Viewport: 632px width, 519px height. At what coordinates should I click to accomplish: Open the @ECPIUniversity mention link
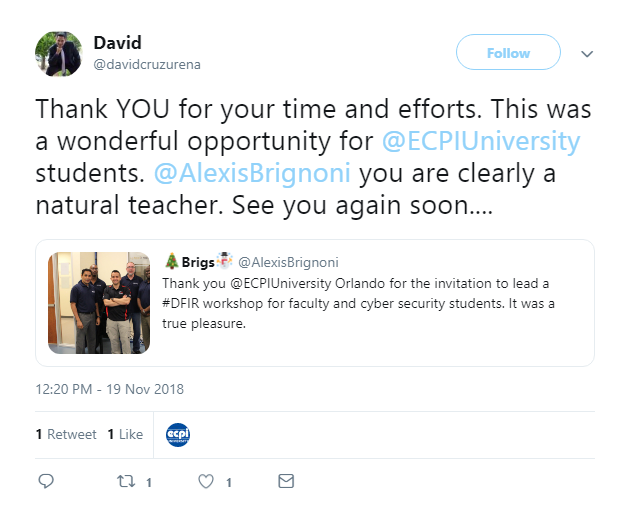(481, 141)
